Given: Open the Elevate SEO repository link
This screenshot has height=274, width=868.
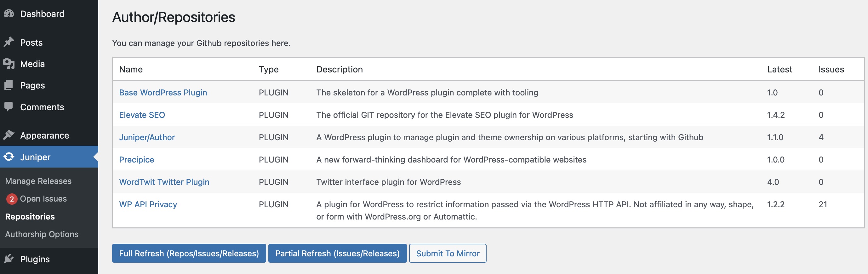Looking at the screenshot, I should tap(142, 115).
